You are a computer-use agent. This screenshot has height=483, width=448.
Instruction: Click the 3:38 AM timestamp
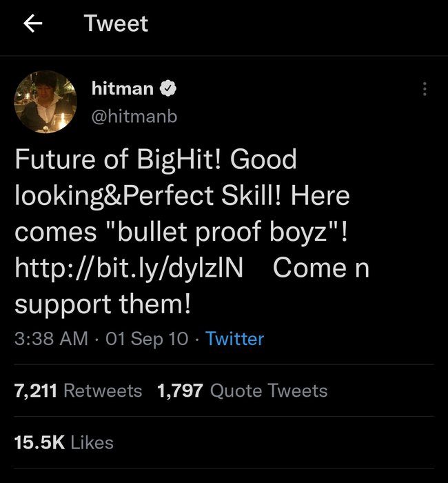click(x=51, y=339)
